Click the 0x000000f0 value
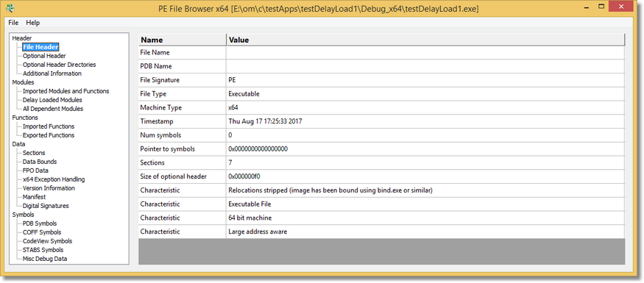 [x=244, y=176]
